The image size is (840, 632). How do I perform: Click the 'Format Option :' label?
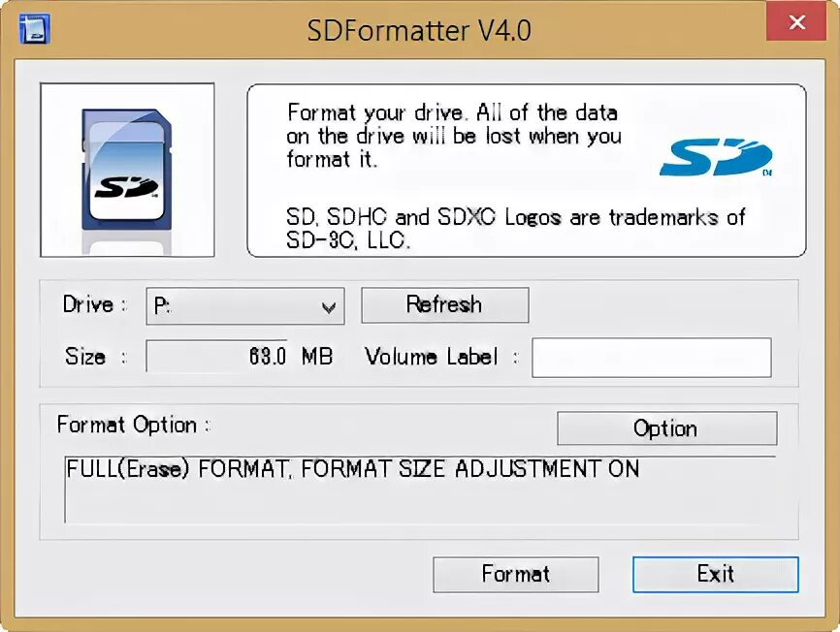[134, 425]
